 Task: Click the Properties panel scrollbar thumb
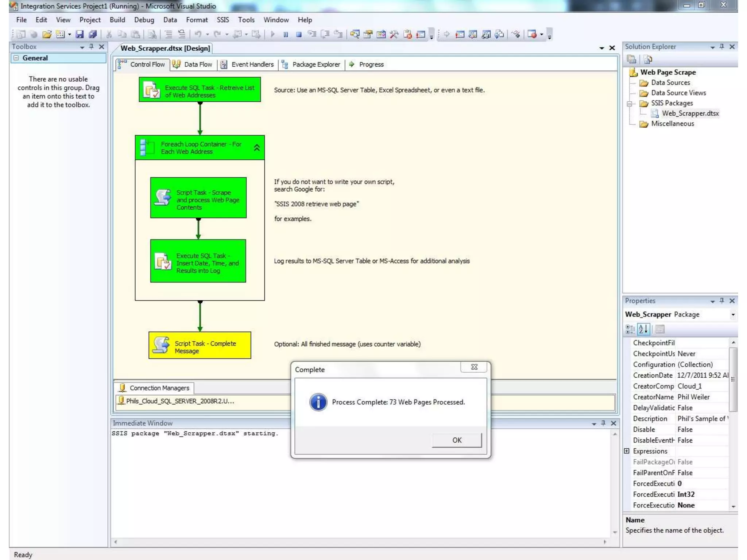coord(733,379)
